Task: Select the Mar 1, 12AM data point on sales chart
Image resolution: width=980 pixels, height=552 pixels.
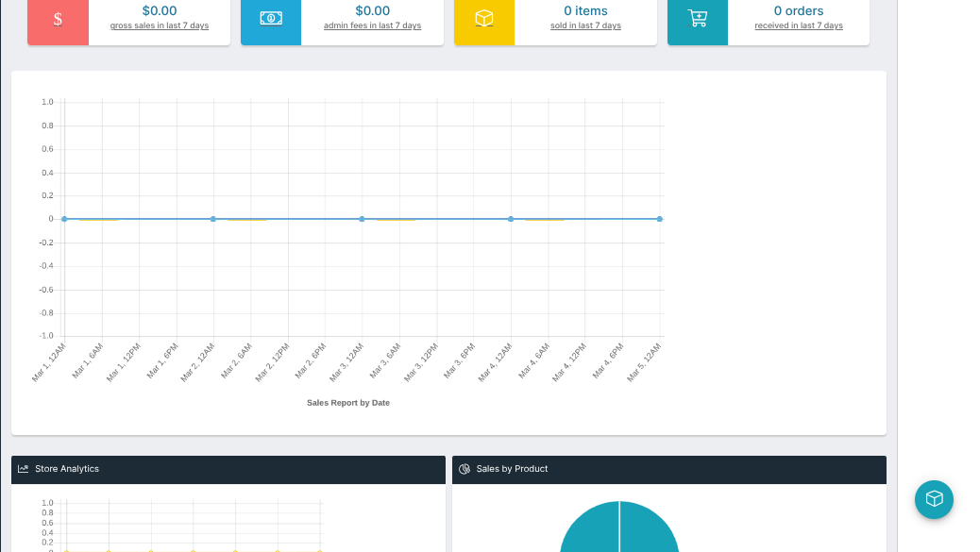Action: coord(64,219)
